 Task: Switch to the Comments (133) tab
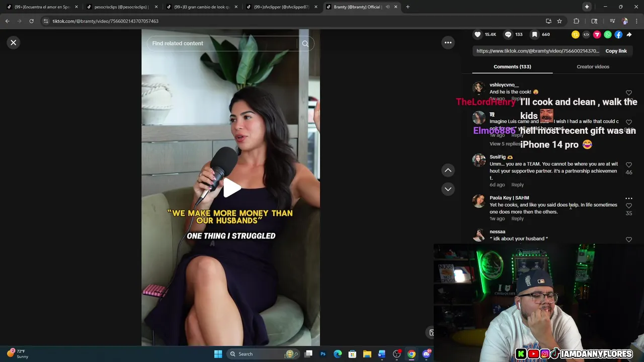click(512, 66)
